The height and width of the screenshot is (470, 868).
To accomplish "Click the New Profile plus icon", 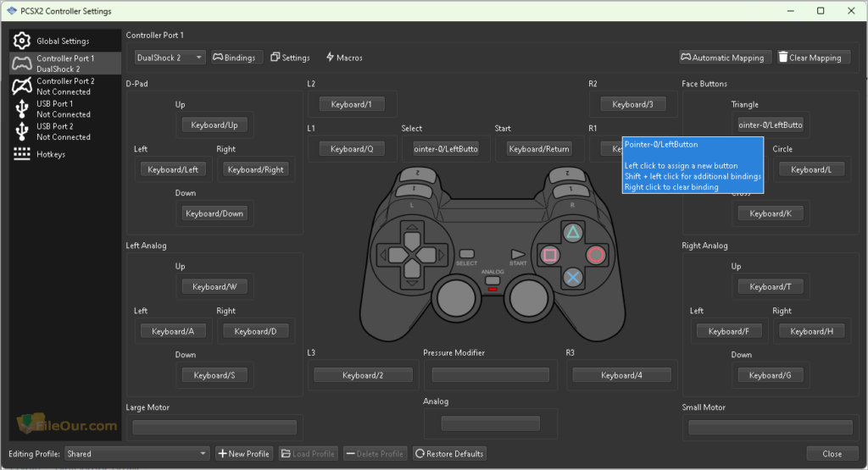I will click(x=222, y=453).
